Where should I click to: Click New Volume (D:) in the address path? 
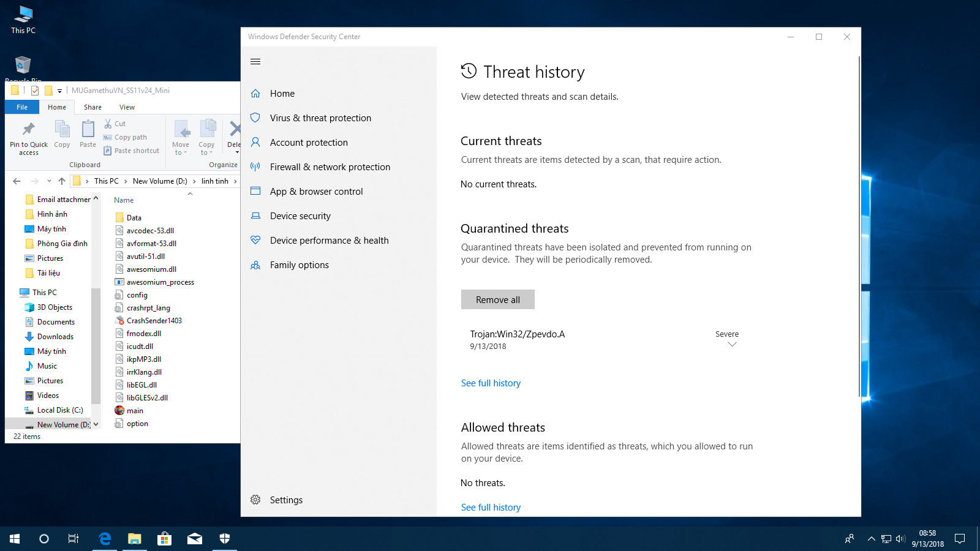point(160,181)
